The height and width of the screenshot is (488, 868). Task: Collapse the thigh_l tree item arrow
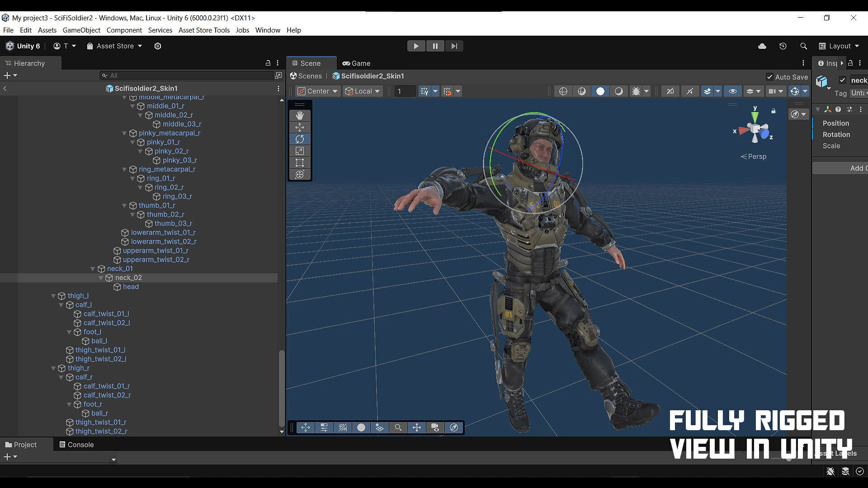(53, 296)
